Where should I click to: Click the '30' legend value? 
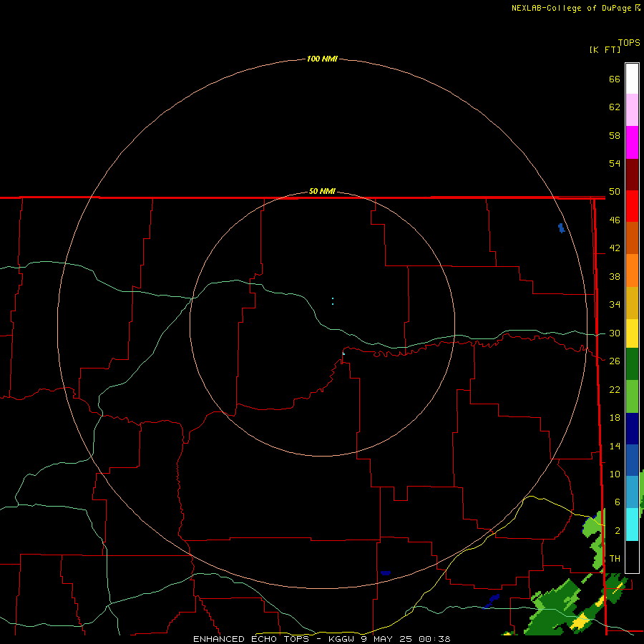pos(615,333)
